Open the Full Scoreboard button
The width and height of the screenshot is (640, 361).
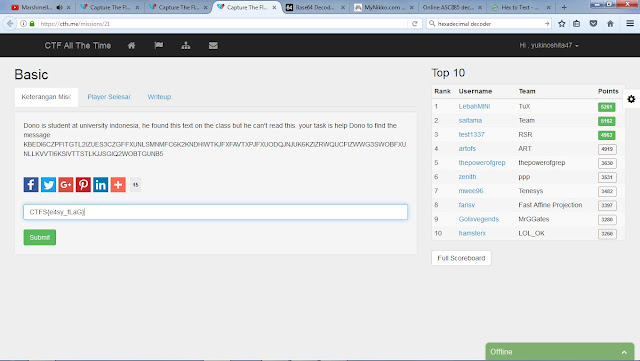[x=461, y=258]
